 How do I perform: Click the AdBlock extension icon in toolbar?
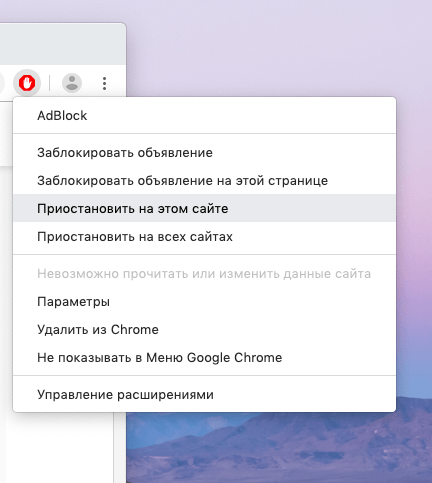27,83
